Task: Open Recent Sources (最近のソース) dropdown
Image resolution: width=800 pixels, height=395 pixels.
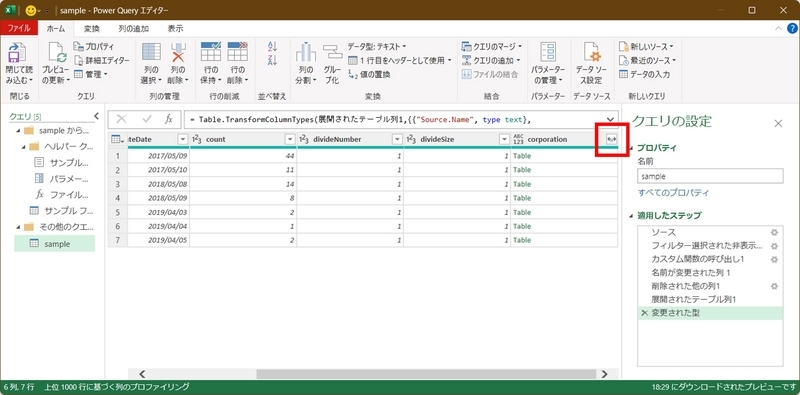Action: point(647,60)
